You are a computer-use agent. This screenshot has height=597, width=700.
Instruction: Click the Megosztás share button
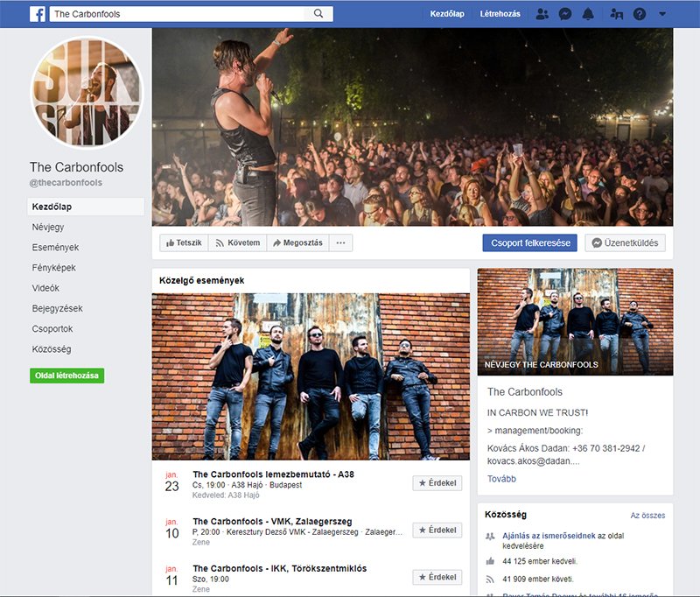pos(297,242)
